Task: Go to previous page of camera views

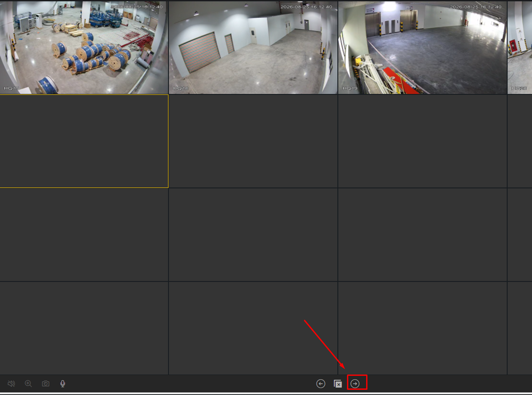Action: [x=321, y=384]
